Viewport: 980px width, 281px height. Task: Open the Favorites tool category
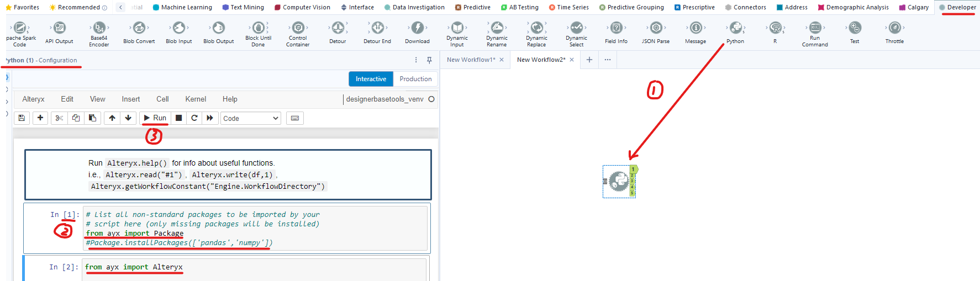(x=23, y=7)
